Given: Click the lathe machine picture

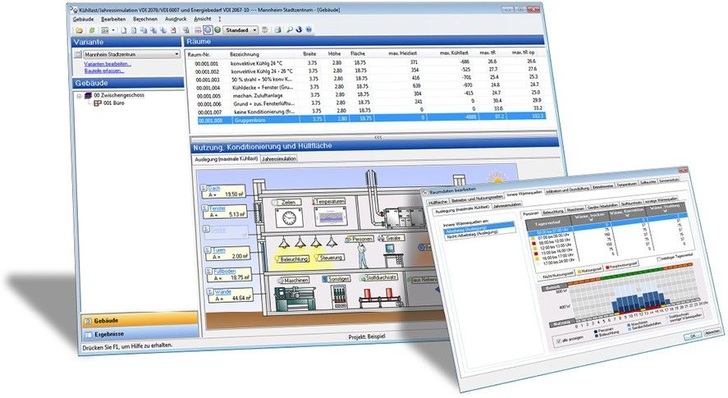Looking at the screenshot, I should [x=295, y=299].
